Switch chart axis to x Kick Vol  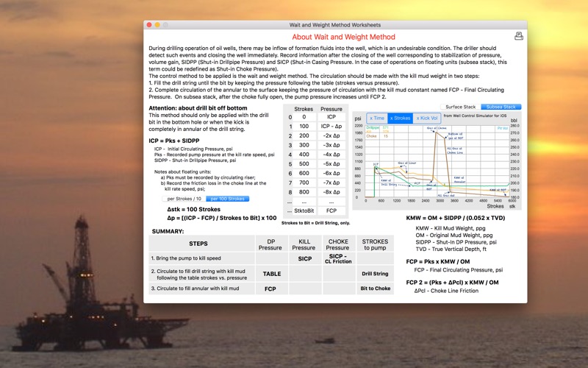click(427, 118)
